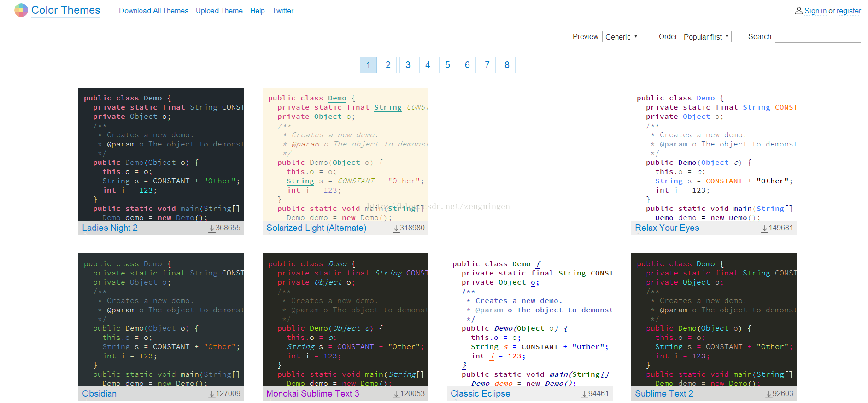Click the download arrow icon for Relax Your Eyes

[765, 228]
